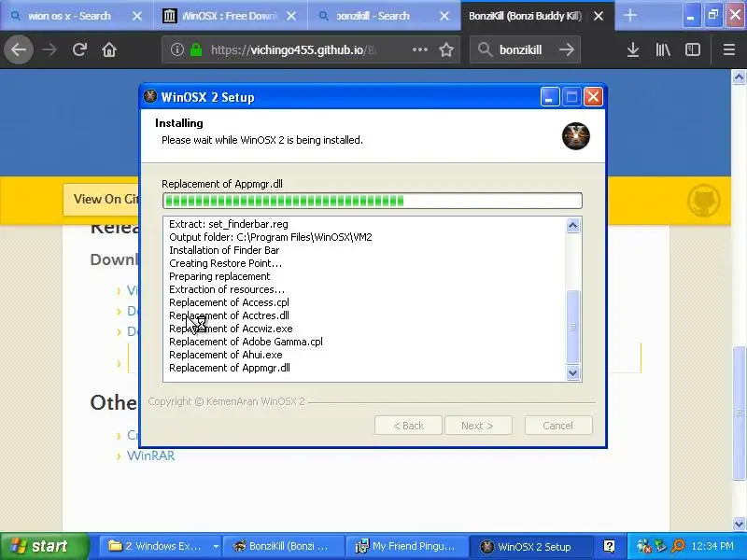Click the Next button in setup
747x560 pixels.
[x=478, y=426]
